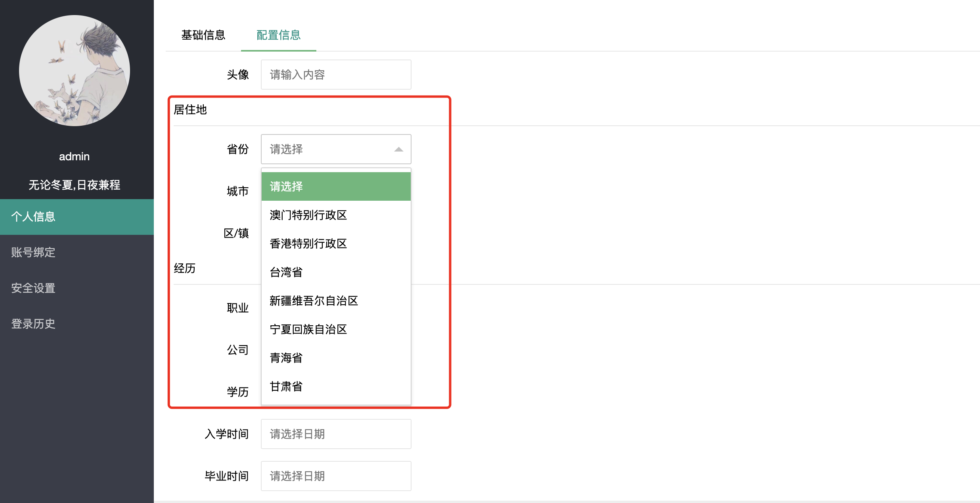Select 青海省 from the province dropdown

coord(285,358)
